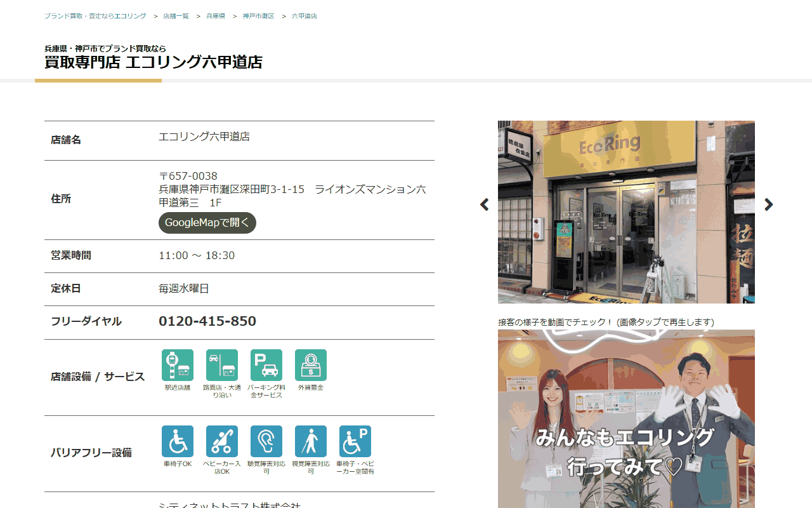812x508 pixels.
Task: Click the 店舗設備 / サービス row label
Action: (98, 377)
